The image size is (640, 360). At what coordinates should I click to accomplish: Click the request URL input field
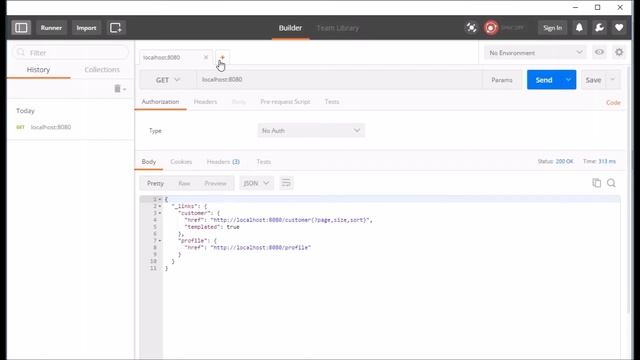coord(339,80)
